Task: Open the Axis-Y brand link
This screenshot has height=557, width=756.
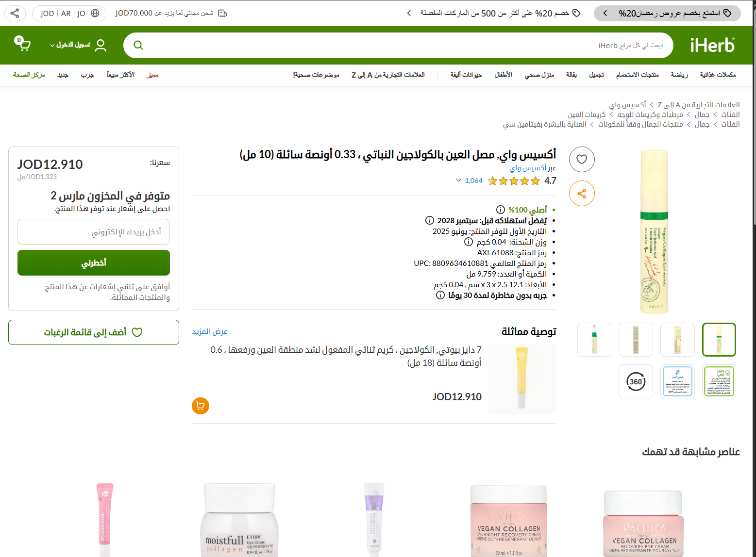Action: pos(528,168)
